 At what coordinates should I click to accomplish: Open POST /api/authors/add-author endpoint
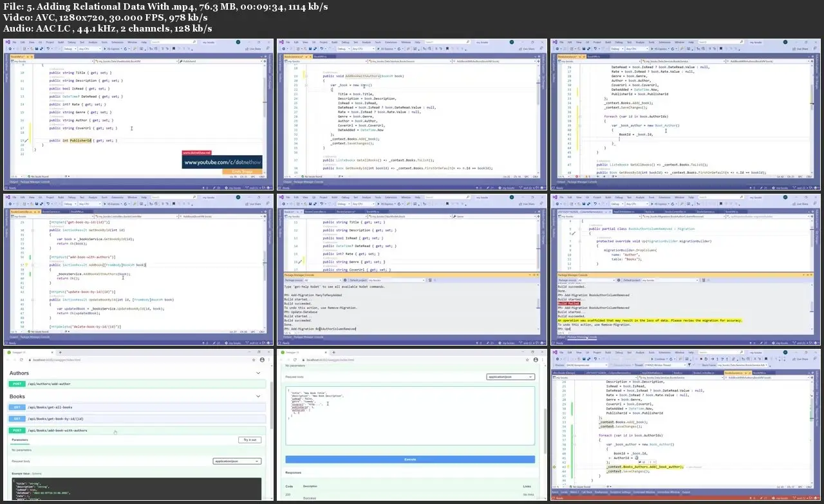tap(136, 384)
